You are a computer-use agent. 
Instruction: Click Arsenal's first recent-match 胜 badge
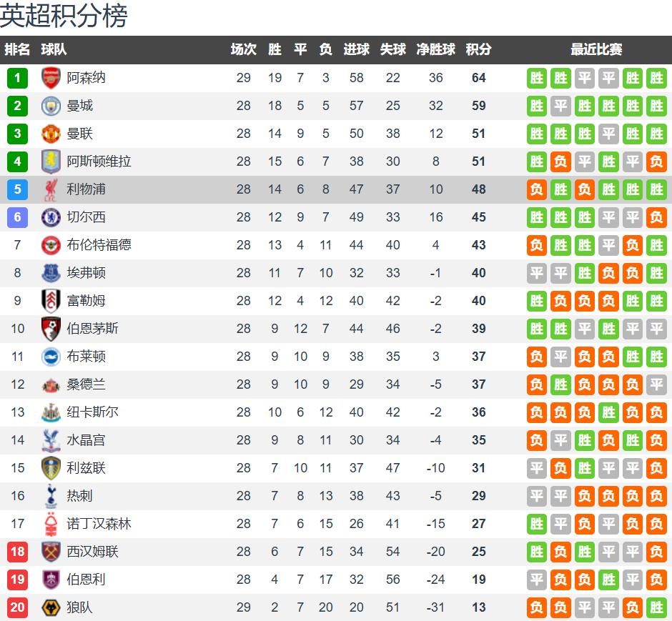click(537, 78)
